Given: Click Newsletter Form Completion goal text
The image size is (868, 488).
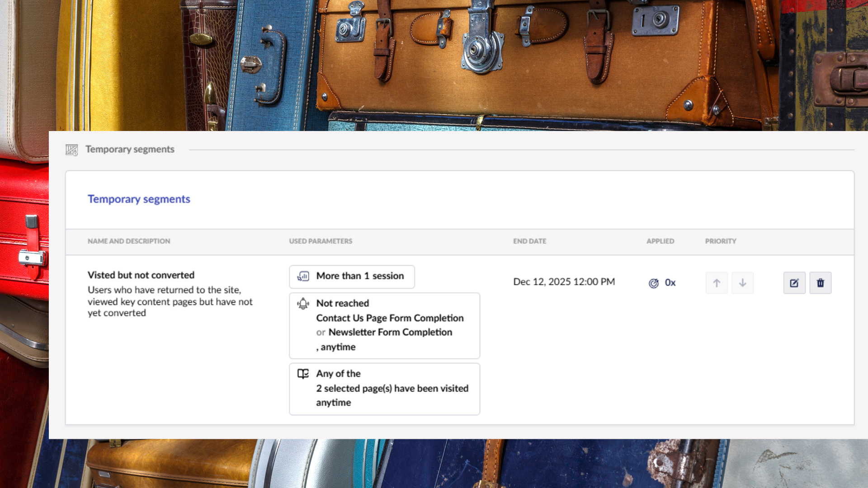Looking at the screenshot, I should 390,332.
